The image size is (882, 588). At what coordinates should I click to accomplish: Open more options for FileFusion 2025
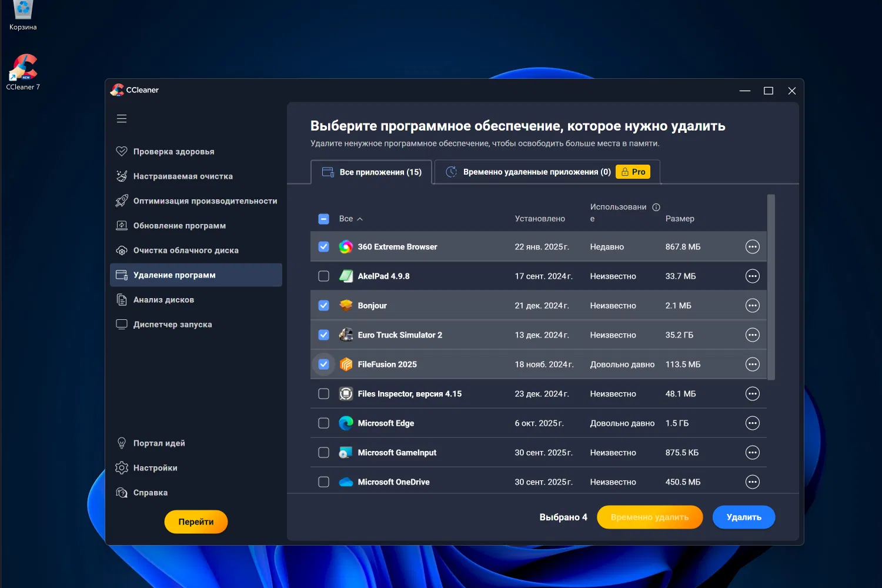coord(753,365)
